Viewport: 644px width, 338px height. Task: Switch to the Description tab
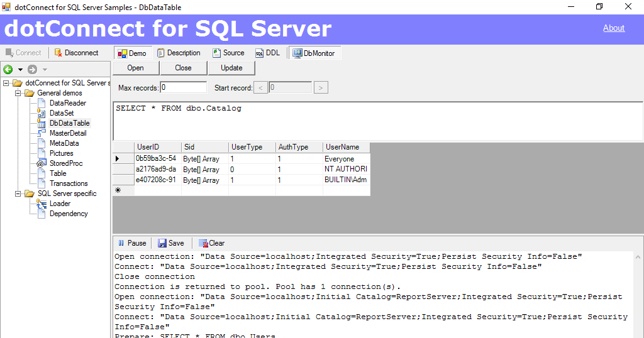tap(179, 53)
